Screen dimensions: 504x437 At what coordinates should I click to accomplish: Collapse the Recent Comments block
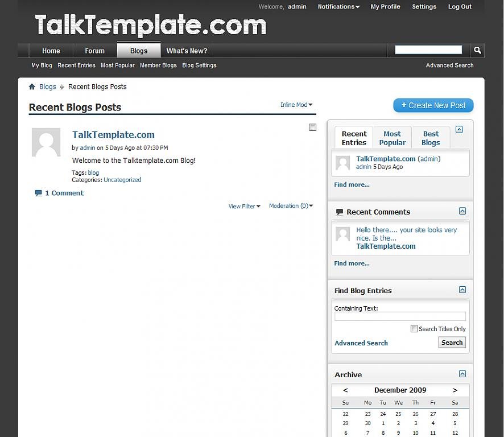pyautogui.click(x=462, y=211)
